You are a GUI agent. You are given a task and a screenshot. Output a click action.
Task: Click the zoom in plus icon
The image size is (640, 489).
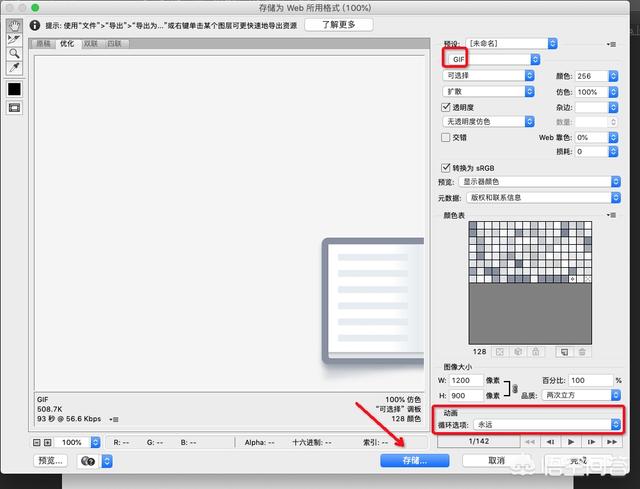click(x=47, y=442)
